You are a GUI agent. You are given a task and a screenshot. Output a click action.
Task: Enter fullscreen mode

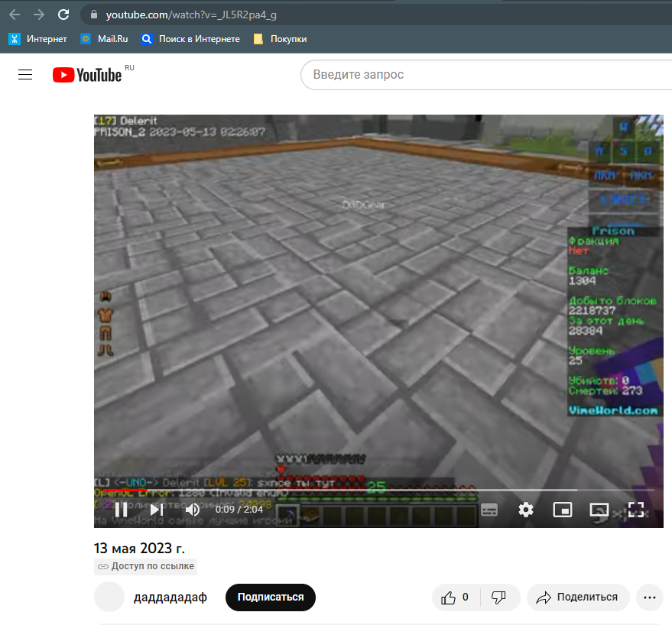[636, 510]
